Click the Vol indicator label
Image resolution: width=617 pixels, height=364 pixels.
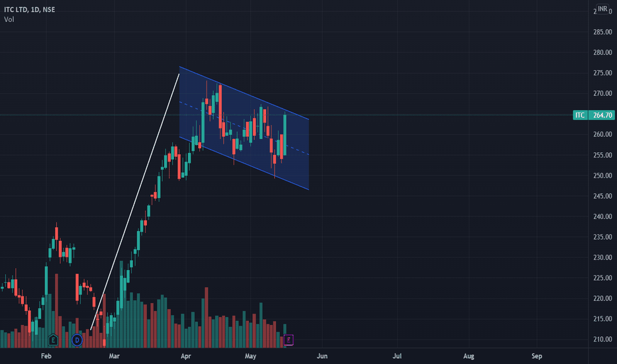pos(9,19)
